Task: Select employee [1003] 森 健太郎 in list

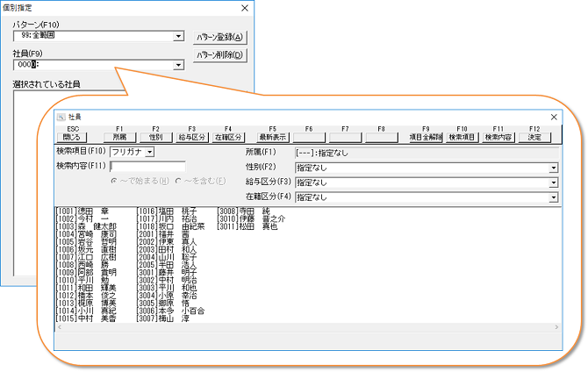Action: [88, 225]
